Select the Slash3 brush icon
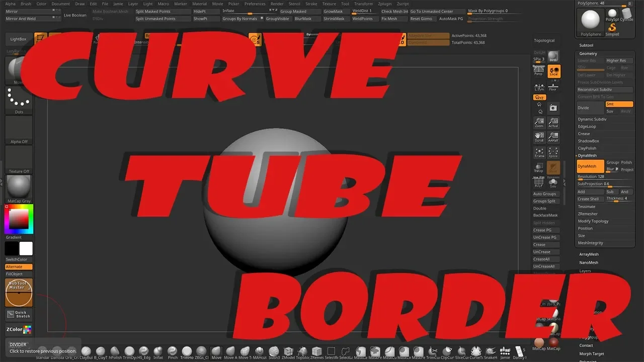644x362 pixels. [274, 353]
